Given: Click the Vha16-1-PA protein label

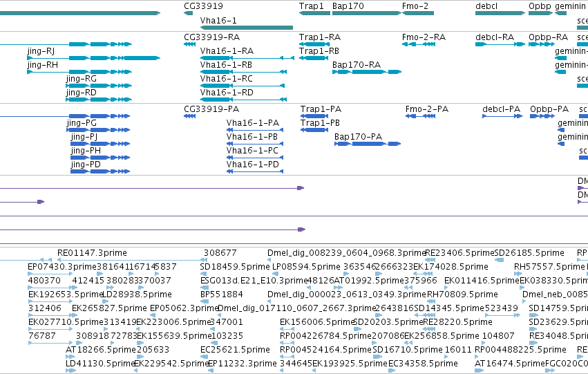Looking at the screenshot, I should [253, 123].
